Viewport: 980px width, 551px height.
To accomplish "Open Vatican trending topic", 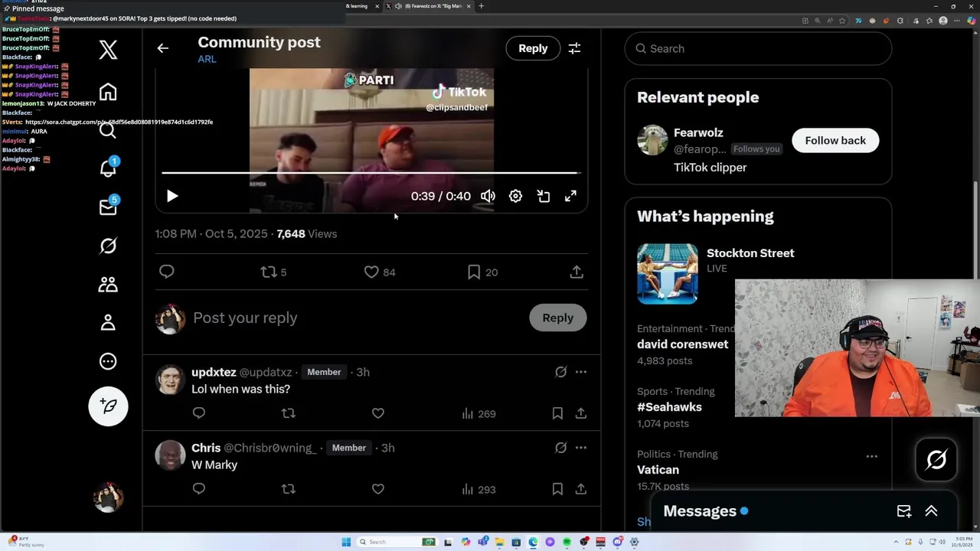I will point(658,470).
